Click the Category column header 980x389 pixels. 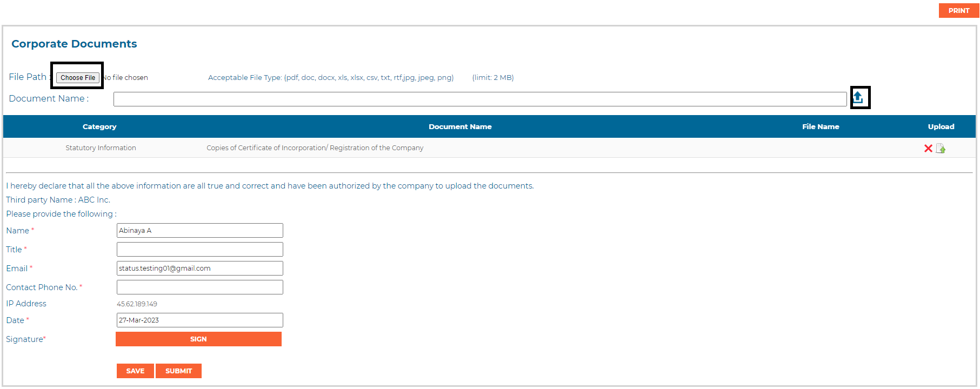point(99,127)
